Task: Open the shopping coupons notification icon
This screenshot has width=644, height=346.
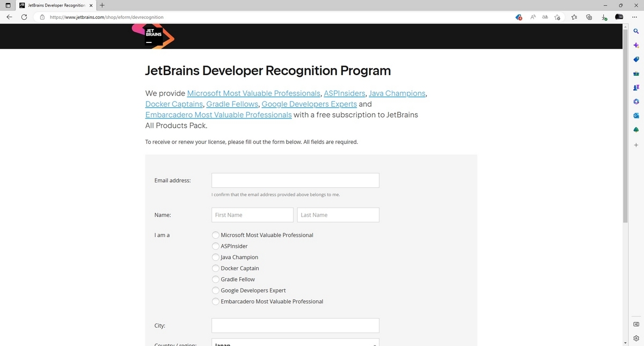Action: [x=518, y=17]
